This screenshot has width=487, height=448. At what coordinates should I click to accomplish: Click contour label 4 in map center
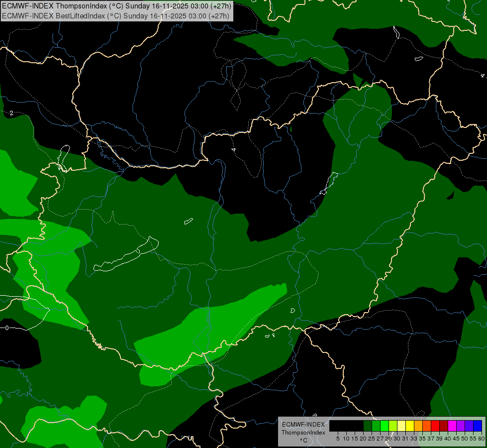[234, 149]
